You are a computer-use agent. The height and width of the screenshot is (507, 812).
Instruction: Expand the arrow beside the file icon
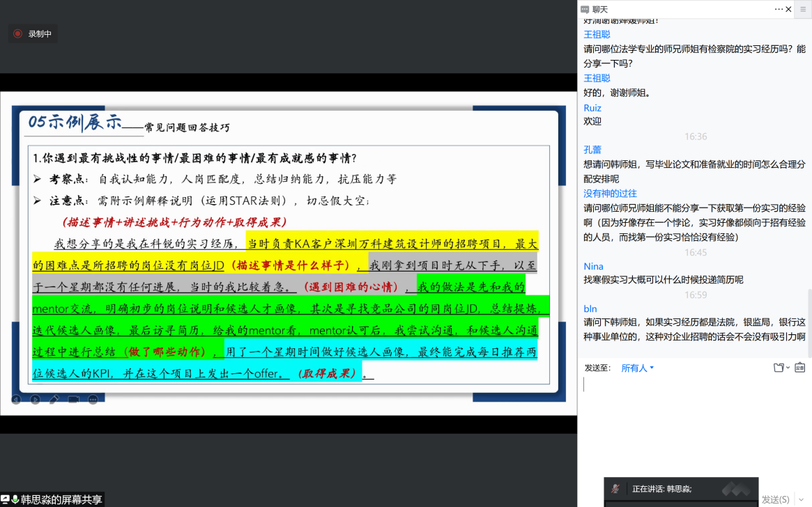point(788,368)
